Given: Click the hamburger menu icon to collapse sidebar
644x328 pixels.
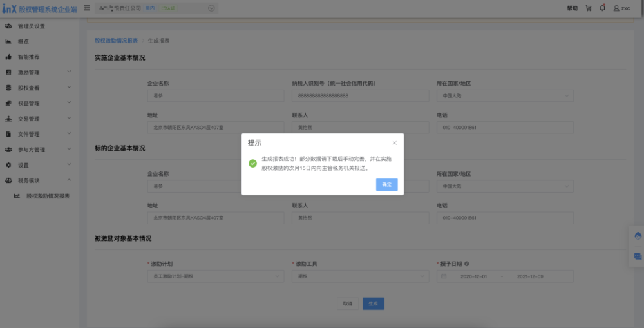Looking at the screenshot, I should click(87, 8).
